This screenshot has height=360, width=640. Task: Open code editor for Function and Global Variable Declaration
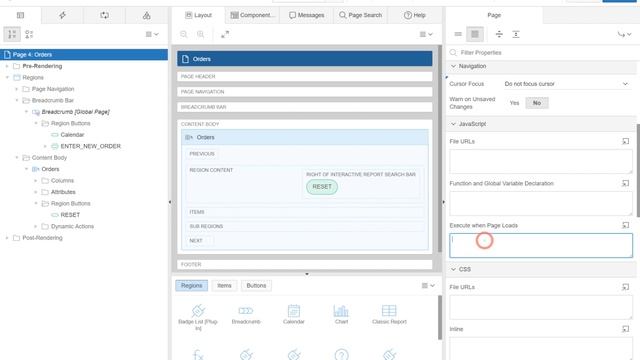click(x=625, y=183)
